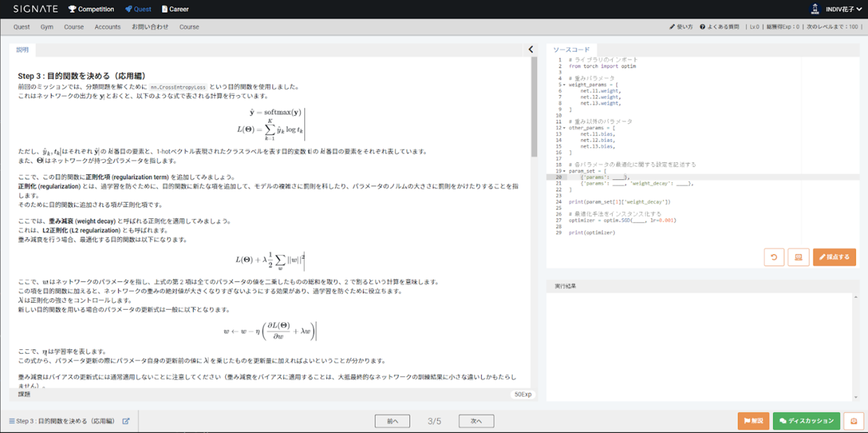Viewport: 868px width, 433px height.
Task: Click the SIGNATE logo
Action: pos(35,9)
